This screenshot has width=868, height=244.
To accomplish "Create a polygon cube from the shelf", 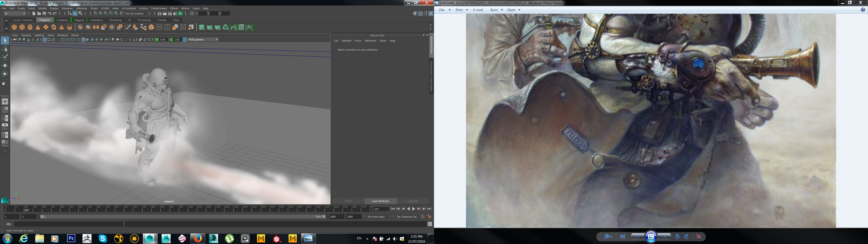I will click(x=22, y=27).
